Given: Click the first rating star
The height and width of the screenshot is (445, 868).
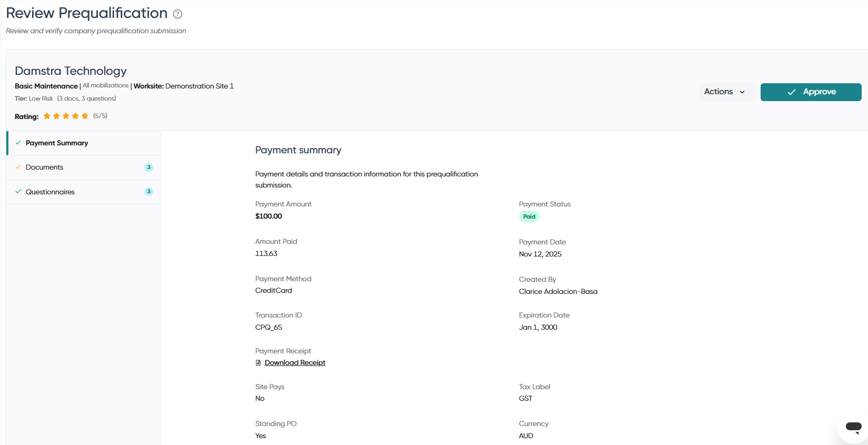Looking at the screenshot, I should pyautogui.click(x=47, y=116).
